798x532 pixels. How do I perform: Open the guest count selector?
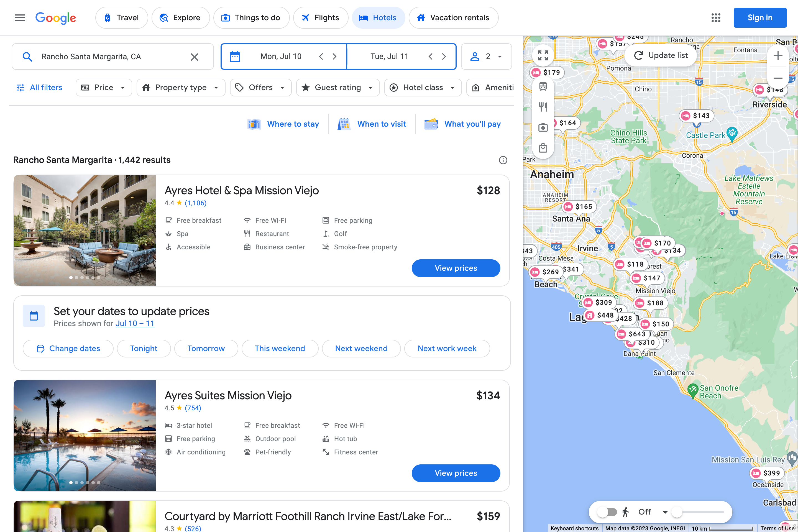pyautogui.click(x=486, y=57)
